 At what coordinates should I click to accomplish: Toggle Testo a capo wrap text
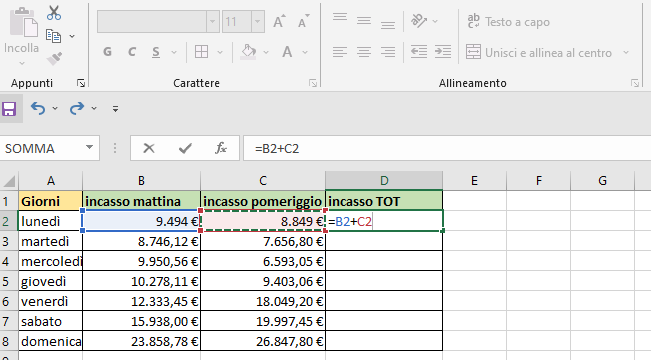coord(508,22)
